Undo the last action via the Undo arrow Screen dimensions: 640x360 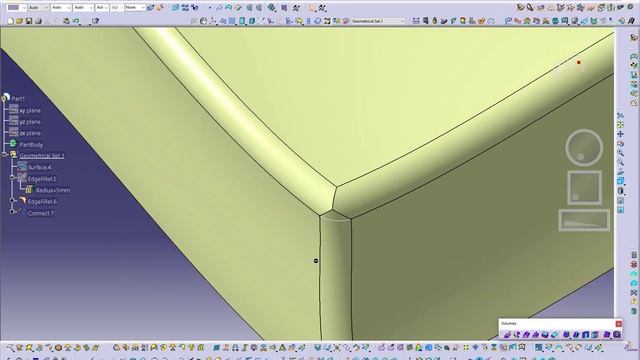click(x=76, y=21)
